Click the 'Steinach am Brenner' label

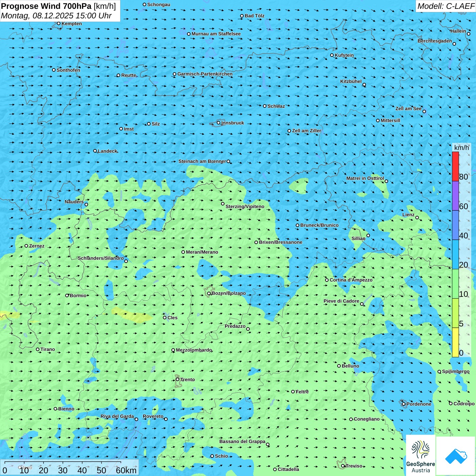coord(202,161)
